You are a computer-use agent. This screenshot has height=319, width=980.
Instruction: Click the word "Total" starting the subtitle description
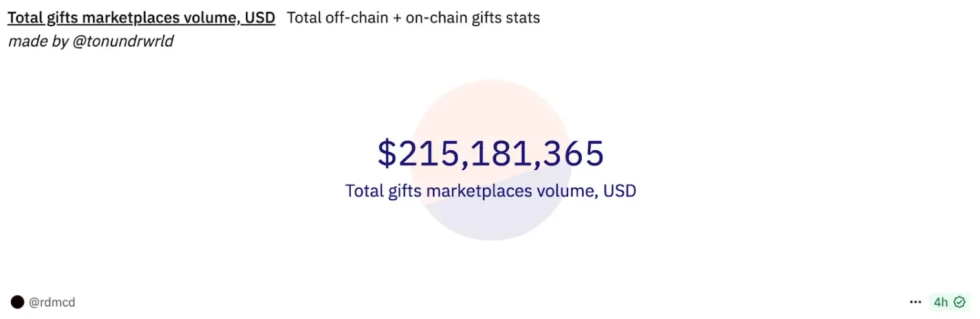point(303,18)
